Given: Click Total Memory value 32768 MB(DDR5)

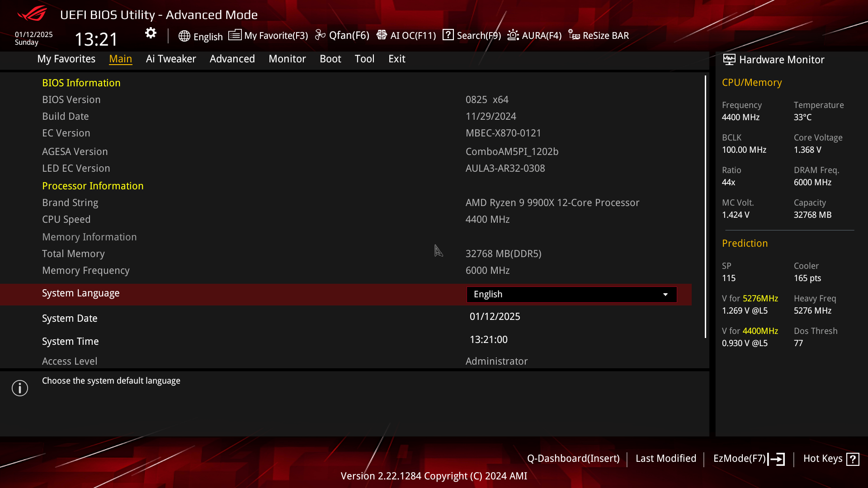Looking at the screenshot, I should pyautogui.click(x=504, y=253).
